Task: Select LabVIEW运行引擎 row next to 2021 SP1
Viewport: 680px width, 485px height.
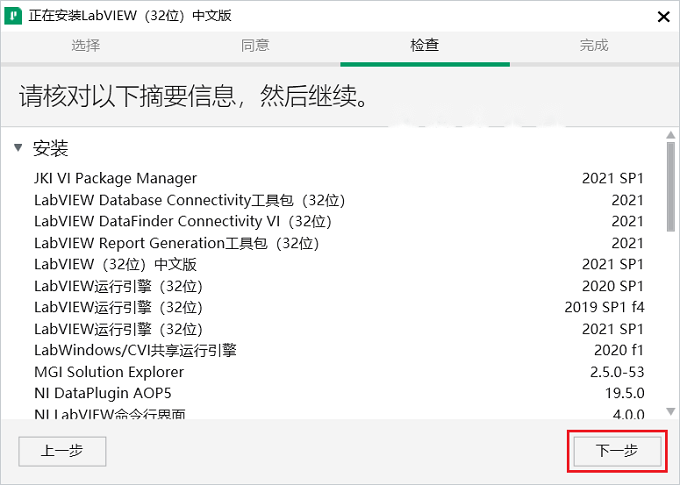Action: pyautogui.click(x=339, y=329)
